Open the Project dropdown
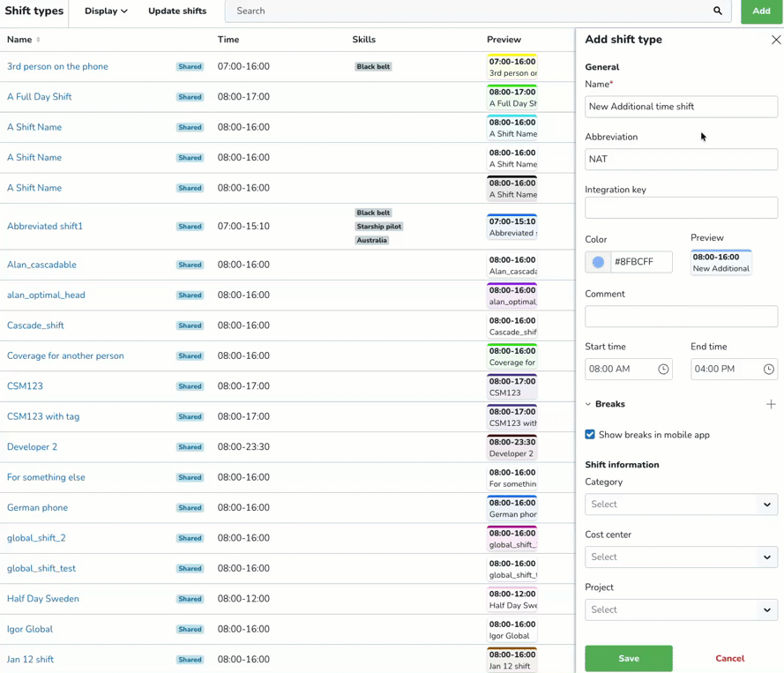Image resolution: width=784 pixels, height=673 pixels. pyautogui.click(x=681, y=609)
